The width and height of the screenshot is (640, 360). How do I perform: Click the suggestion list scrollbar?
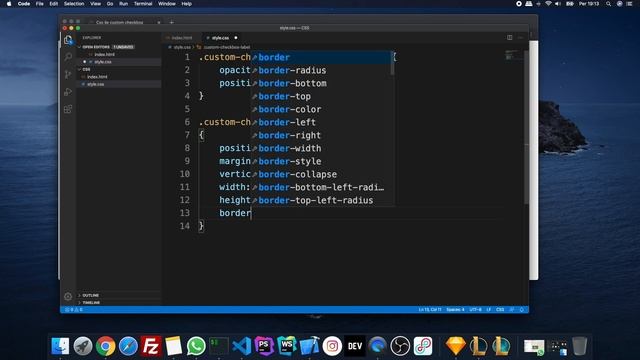pos(393,63)
